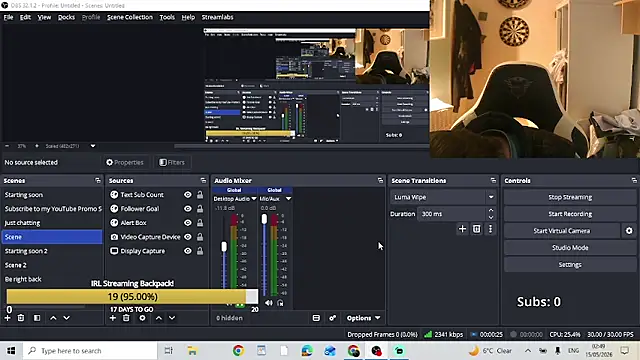Open the Streamlabs menu
The width and height of the screenshot is (640, 360).
(218, 17)
